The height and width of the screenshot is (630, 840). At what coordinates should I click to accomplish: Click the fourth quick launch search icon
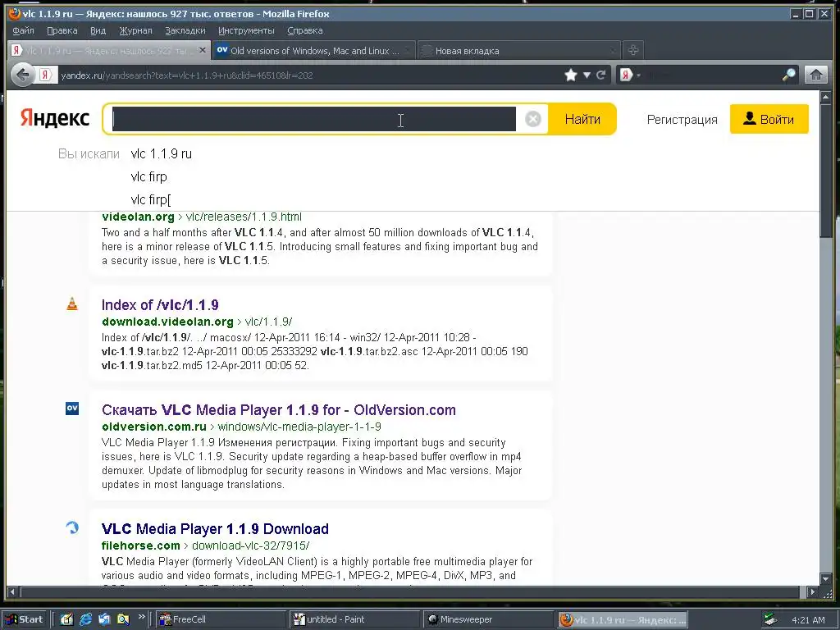(x=123, y=619)
